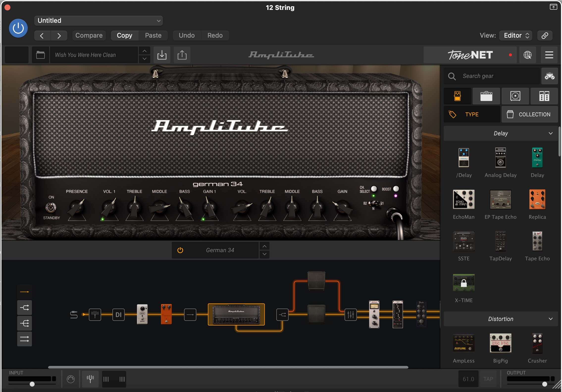The height and width of the screenshot is (392, 562).
Task: Select the split-merge routing icon
Action: [x=25, y=308]
